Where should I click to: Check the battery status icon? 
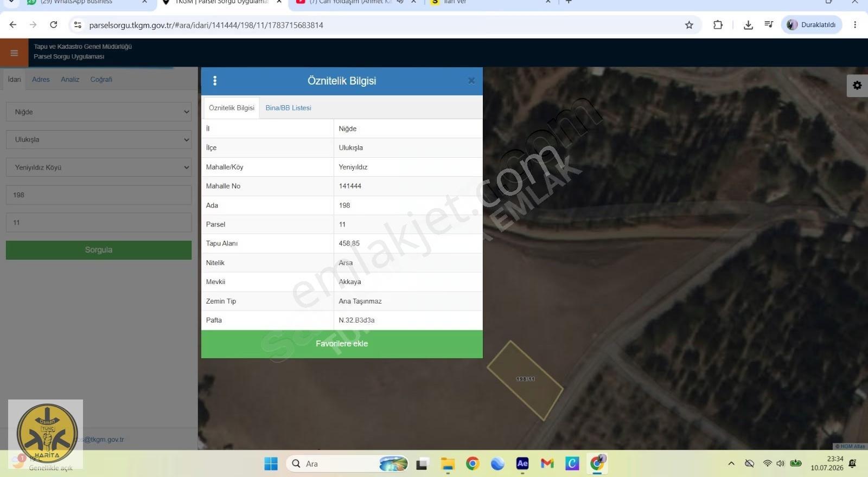pyautogui.click(x=796, y=463)
